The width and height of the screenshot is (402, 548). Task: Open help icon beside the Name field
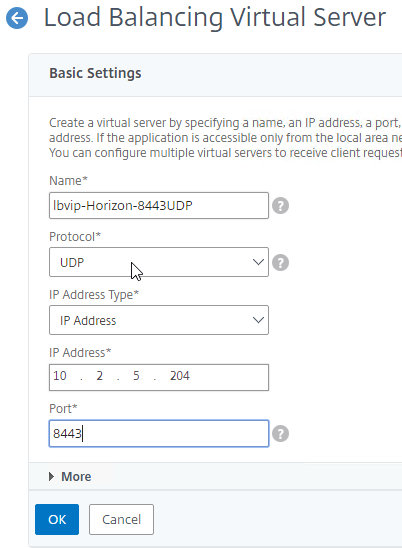click(280, 206)
